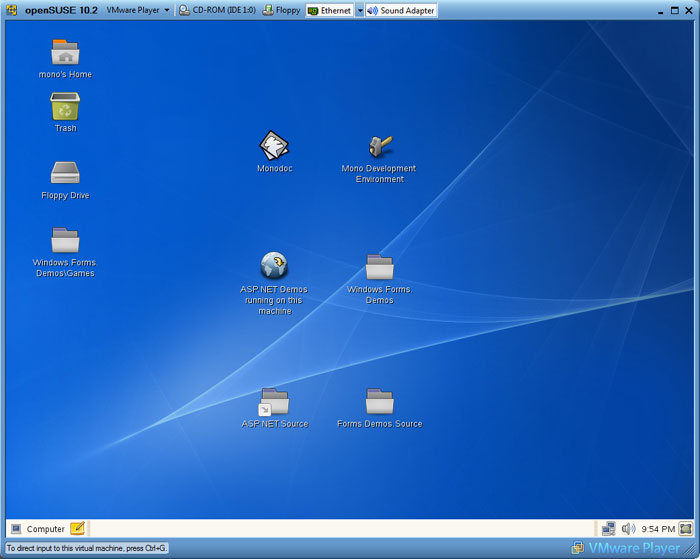
Task: Open the Trash bin icon
Action: [65, 107]
